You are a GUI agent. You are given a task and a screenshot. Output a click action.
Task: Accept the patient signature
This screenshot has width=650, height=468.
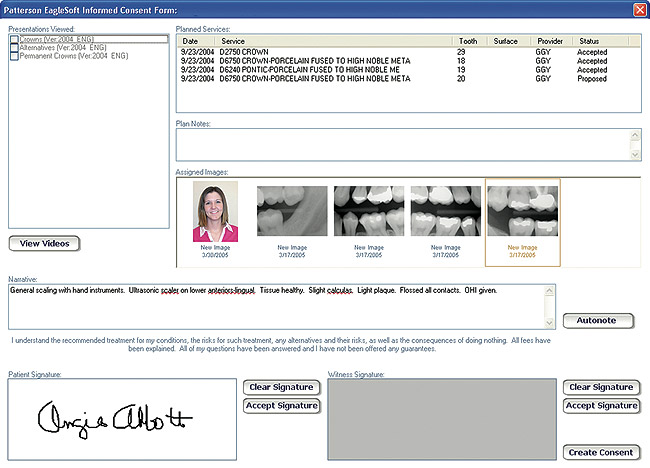[281, 406]
